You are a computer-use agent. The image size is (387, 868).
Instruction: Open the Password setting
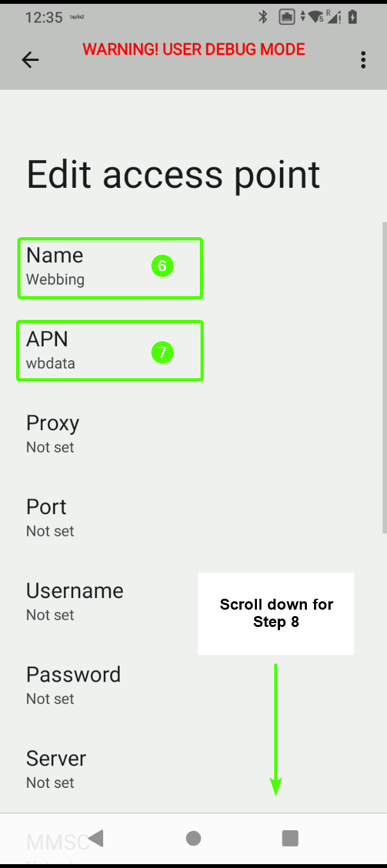(193, 686)
